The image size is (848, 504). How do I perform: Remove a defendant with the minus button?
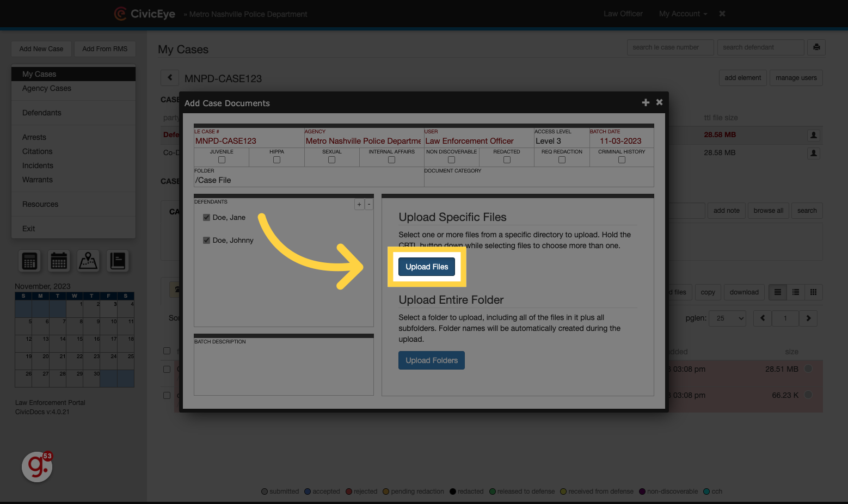369,204
